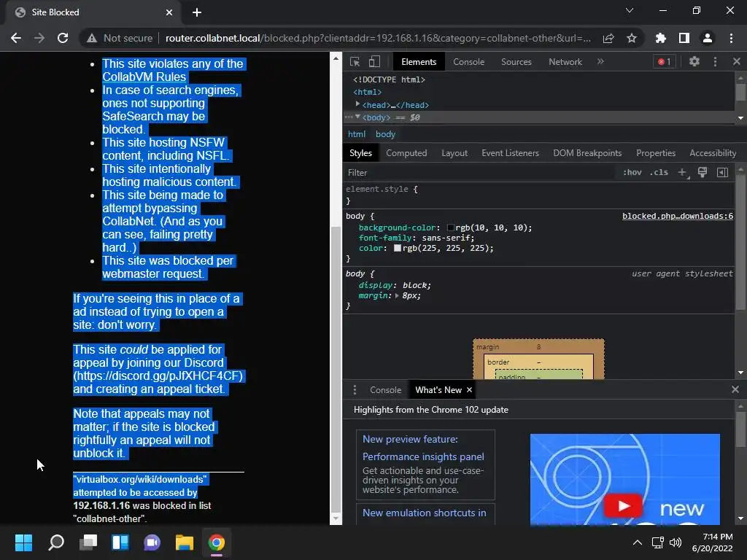Play the Chrome 102 video thumbnail
747x560 pixels.
tap(623, 505)
